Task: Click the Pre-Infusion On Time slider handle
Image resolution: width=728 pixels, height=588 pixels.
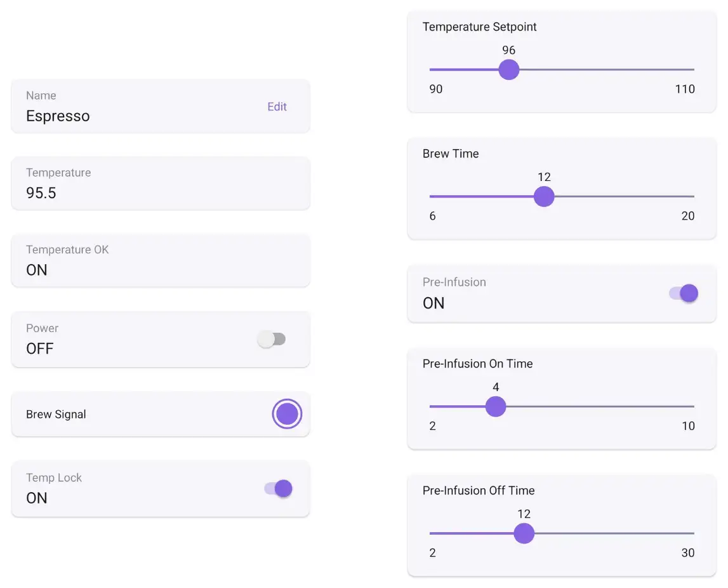Action: click(496, 406)
